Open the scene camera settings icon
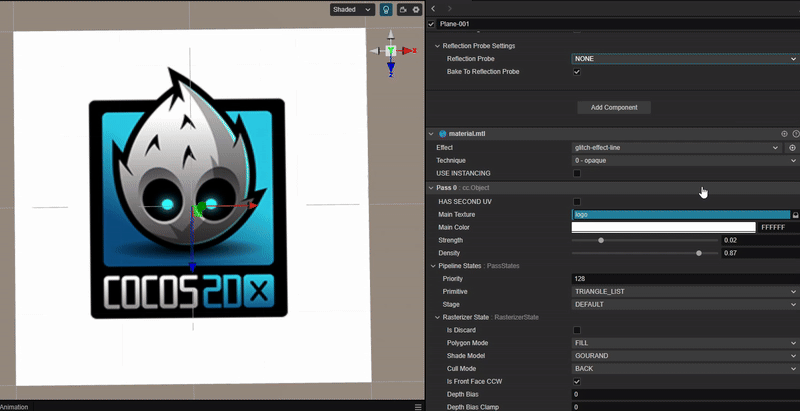Image resolution: width=800 pixels, height=411 pixels. point(403,10)
